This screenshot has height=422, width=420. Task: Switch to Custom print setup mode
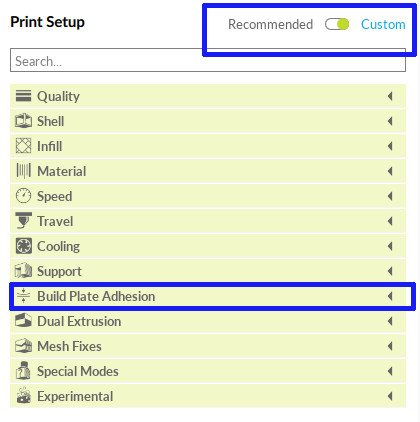383,24
